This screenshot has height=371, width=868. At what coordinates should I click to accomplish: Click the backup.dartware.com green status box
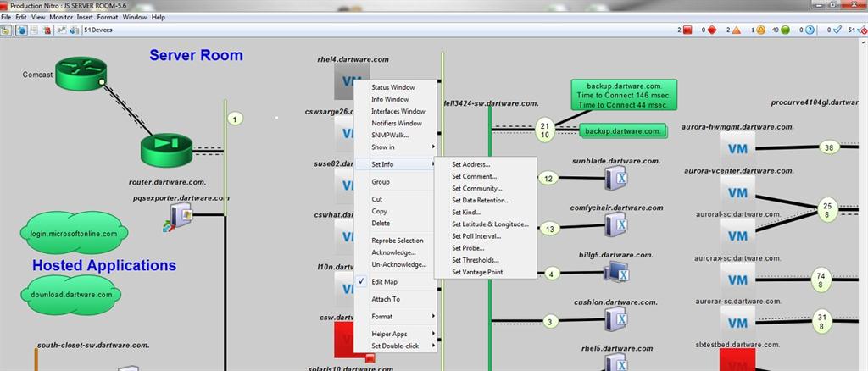623,131
